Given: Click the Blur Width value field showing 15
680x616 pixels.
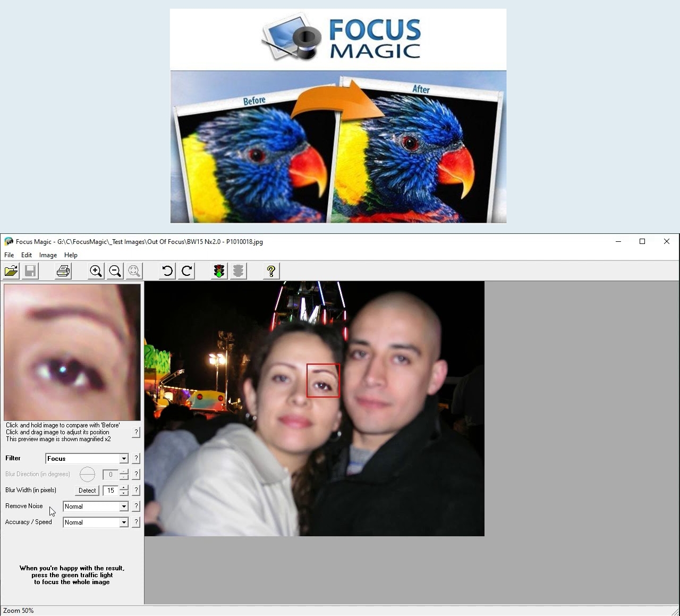Looking at the screenshot, I should 110,491.
